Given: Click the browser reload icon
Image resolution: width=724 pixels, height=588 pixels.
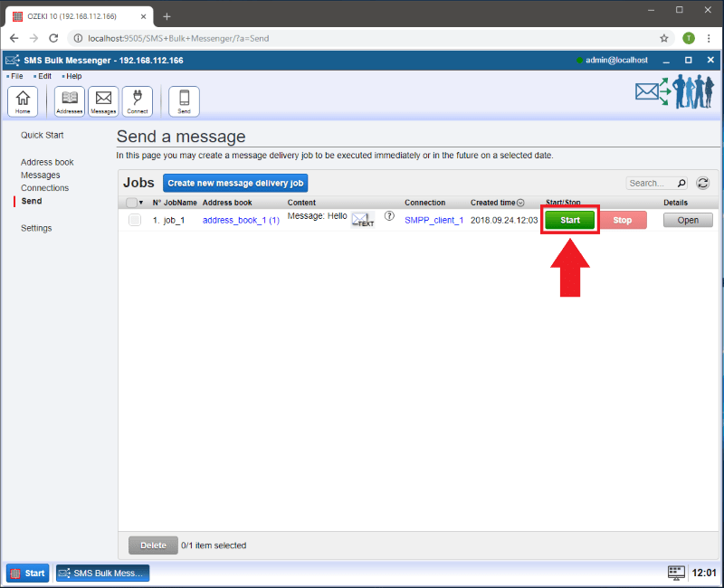Looking at the screenshot, I should point(53,38).
